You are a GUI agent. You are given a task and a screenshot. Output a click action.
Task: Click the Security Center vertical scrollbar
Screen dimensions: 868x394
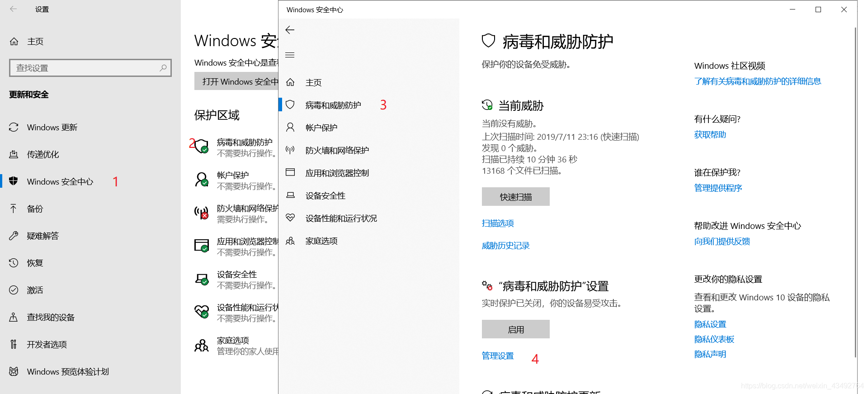pyautogui.click(x=855, y=192)
